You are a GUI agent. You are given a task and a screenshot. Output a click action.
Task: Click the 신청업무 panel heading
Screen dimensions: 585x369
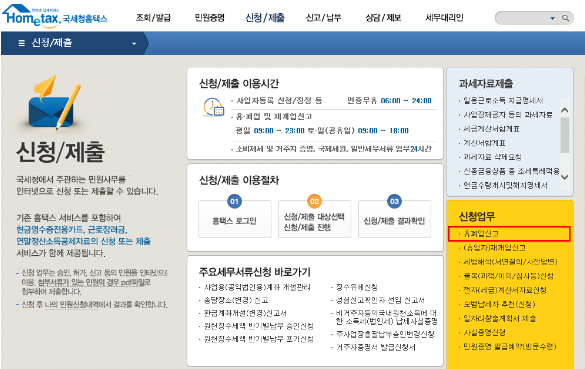[x=477, y=216]
